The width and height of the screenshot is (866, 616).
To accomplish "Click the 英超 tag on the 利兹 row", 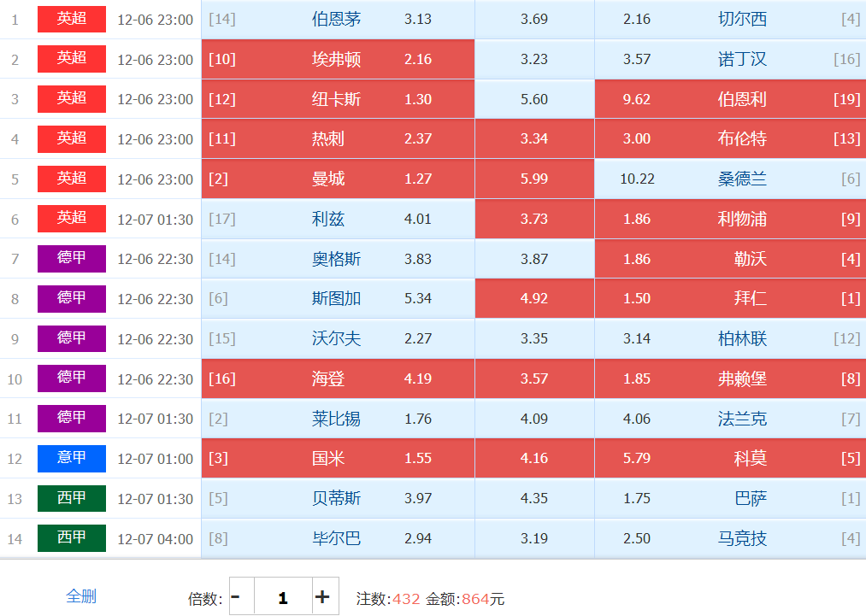I will tap(72, 219).
